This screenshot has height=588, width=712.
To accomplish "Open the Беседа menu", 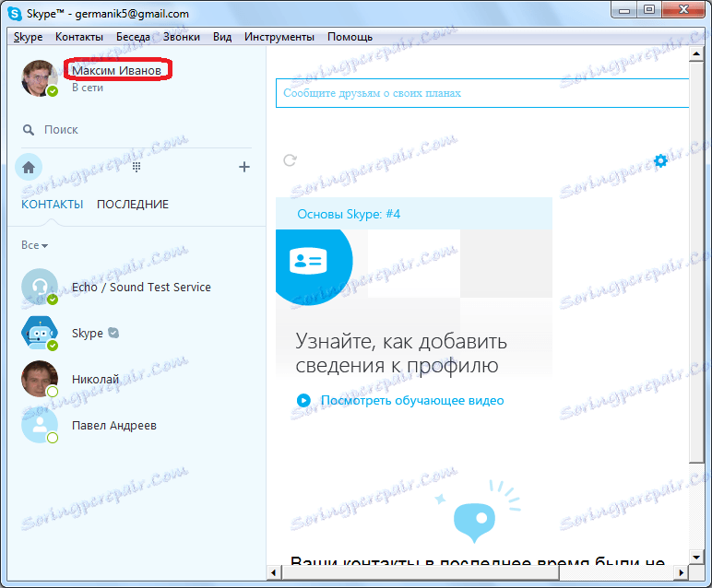I will tap(133, 37).
